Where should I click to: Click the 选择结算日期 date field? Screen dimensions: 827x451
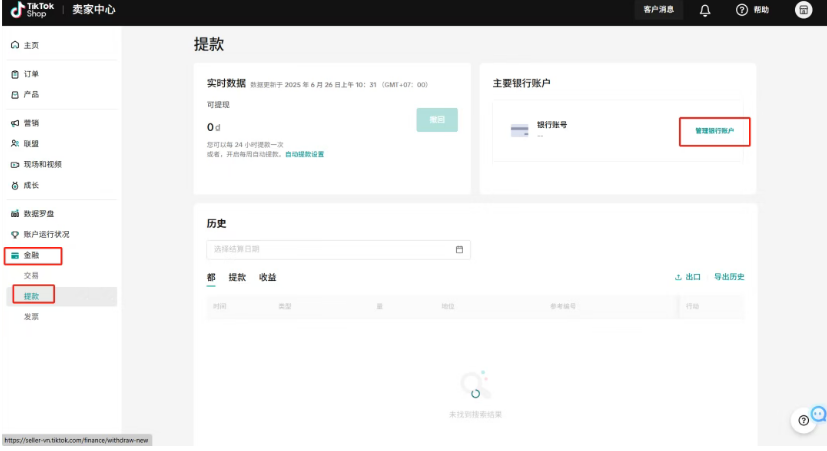click(x=338, y=250)
